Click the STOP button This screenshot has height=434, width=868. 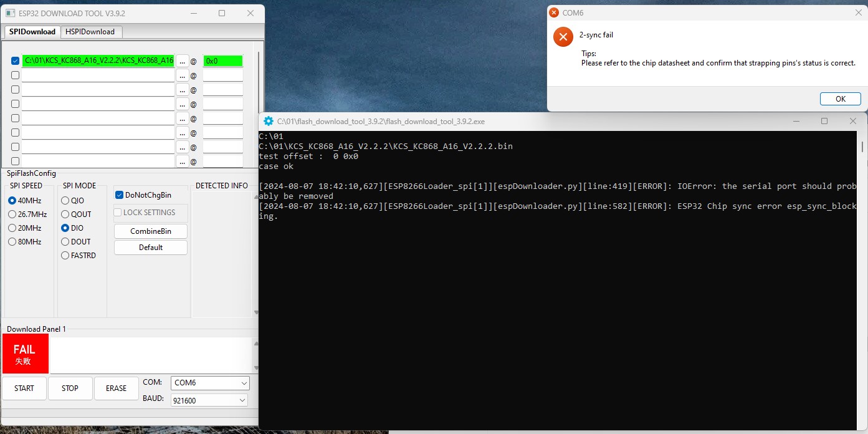70,388
